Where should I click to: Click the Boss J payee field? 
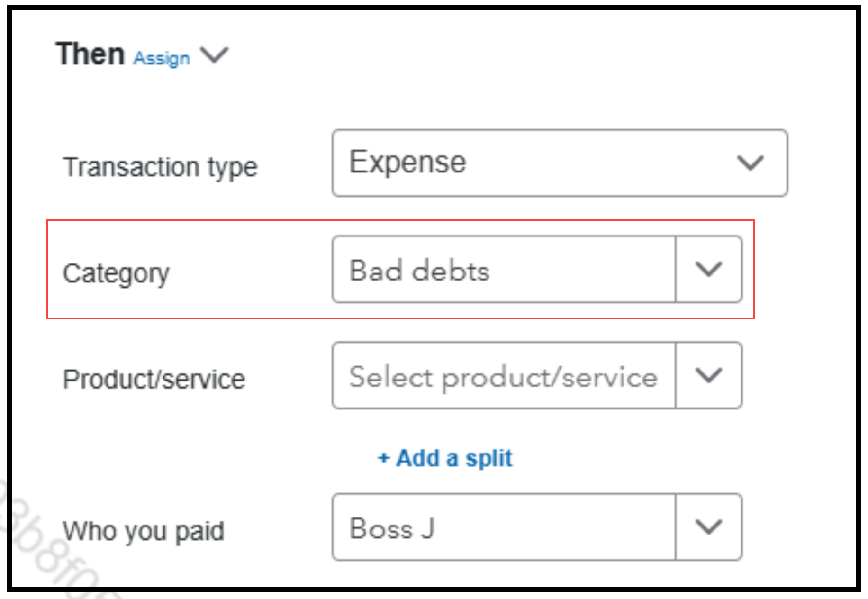tap(504, 527)
